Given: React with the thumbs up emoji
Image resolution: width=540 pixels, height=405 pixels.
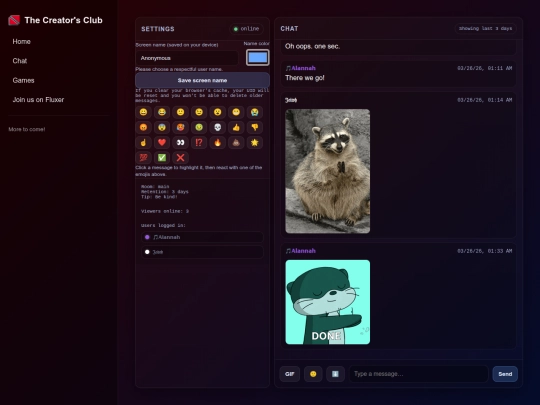Looking at the screenshot, I should click(236, 127).
